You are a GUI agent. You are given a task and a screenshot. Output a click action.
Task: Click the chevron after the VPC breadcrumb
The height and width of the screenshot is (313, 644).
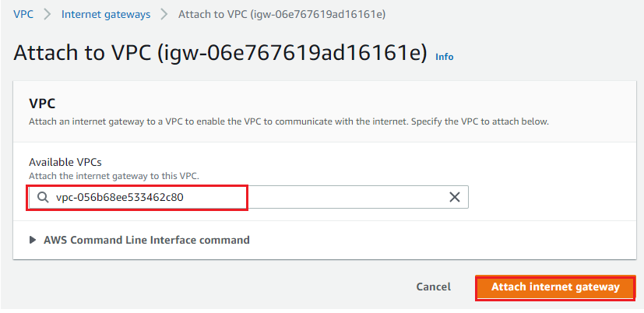click(x=48, y=14)
